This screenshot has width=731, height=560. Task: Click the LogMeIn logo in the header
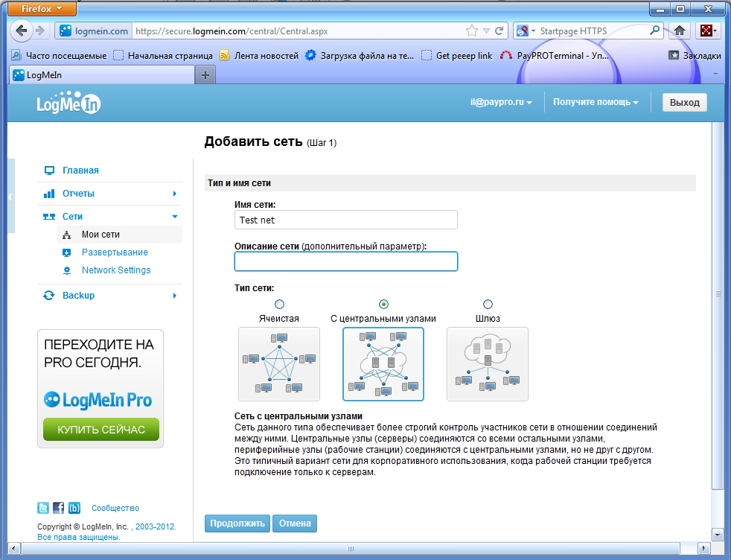point(68,104)
